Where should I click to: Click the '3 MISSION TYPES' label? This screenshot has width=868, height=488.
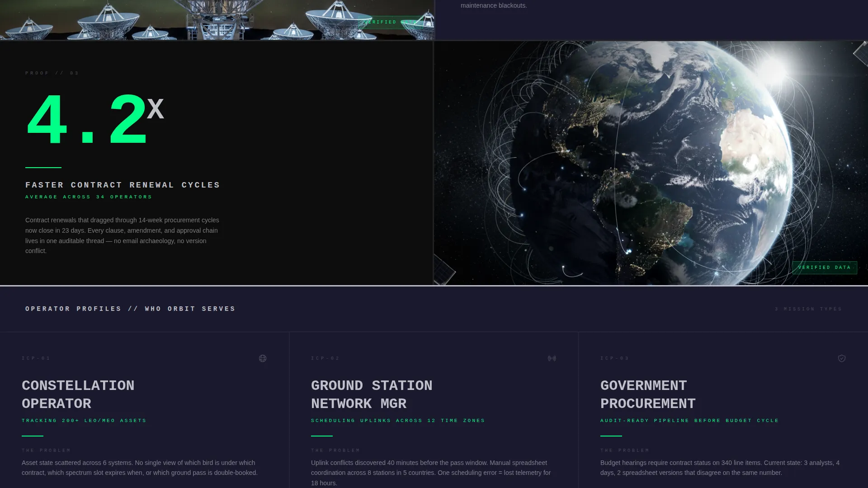click(808, 309)
